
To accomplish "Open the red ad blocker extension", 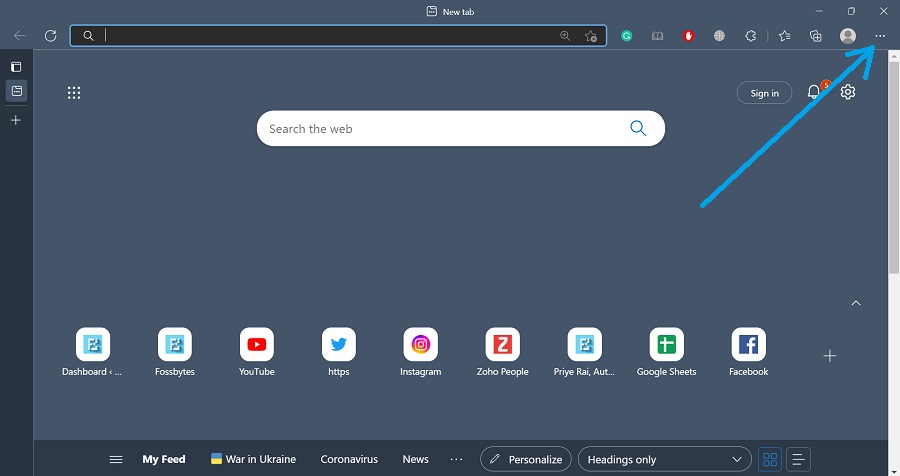I will coord(688,36).
